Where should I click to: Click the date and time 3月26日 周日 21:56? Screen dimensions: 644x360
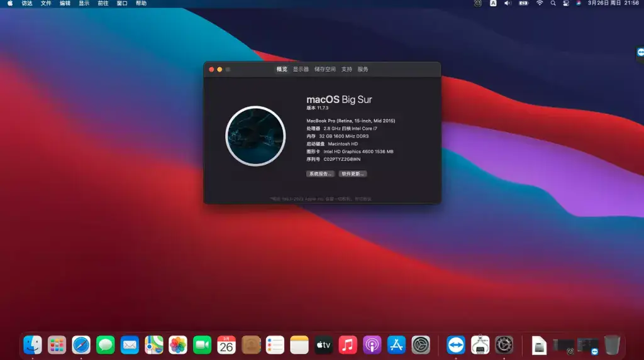point(613,3)
